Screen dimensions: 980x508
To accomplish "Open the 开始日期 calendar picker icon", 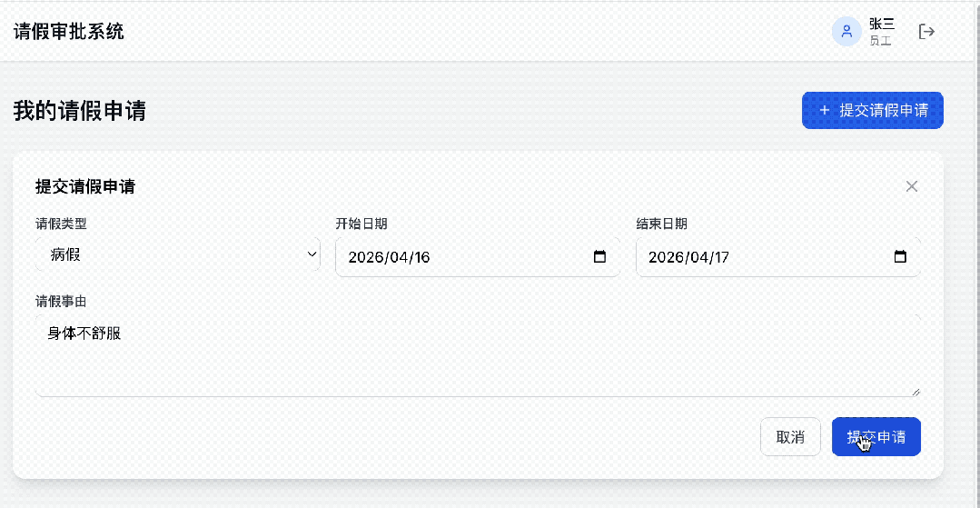I will point(599,256).
